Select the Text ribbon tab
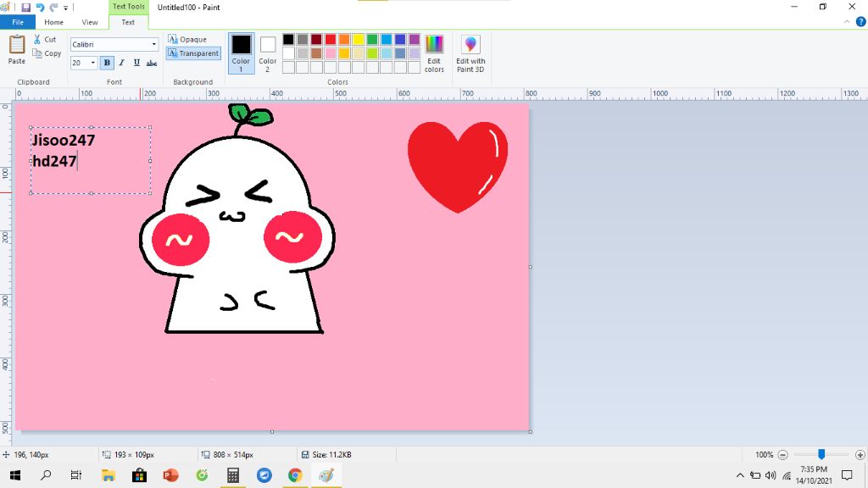 (128, 22)
